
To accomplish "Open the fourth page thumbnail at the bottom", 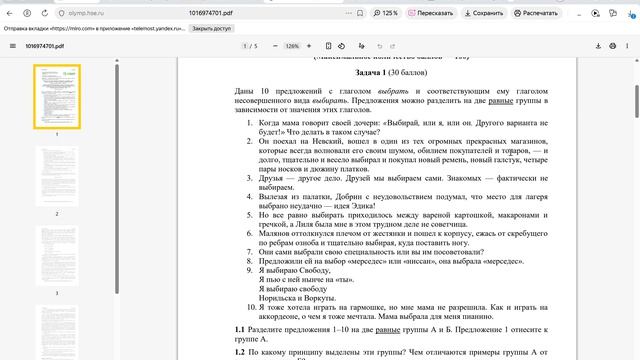I will point(57,332).
